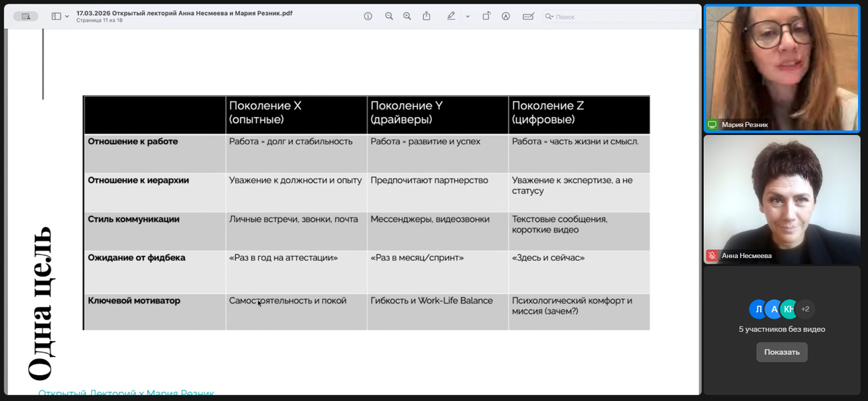This screenshot has height=401, width=868.
Task: Zoom in on the PDF page
Action: pyautogui.click(x=407, y=16)
